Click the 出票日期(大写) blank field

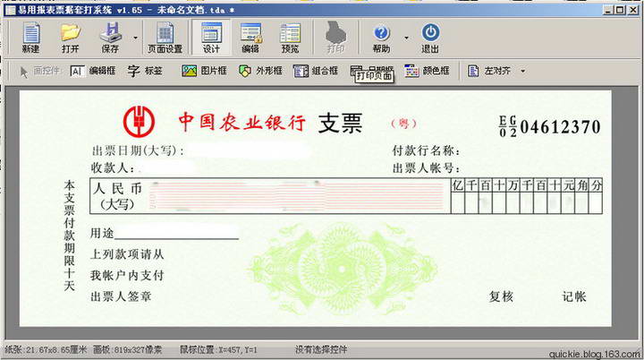pos(250,150)
